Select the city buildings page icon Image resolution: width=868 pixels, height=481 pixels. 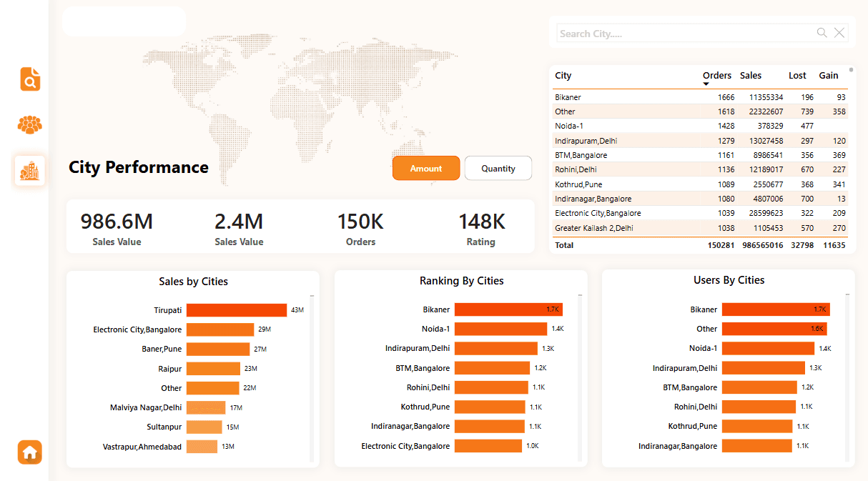[x=30, y=171]
